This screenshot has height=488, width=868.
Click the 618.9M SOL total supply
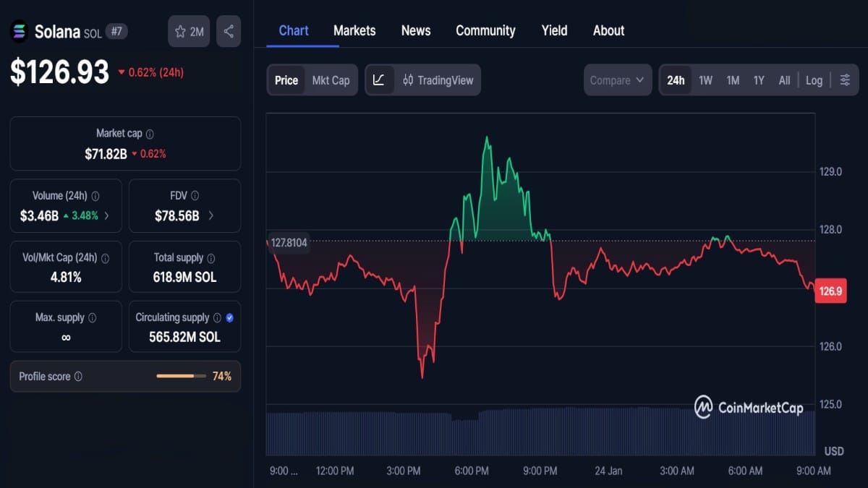[x=184, y=278]
